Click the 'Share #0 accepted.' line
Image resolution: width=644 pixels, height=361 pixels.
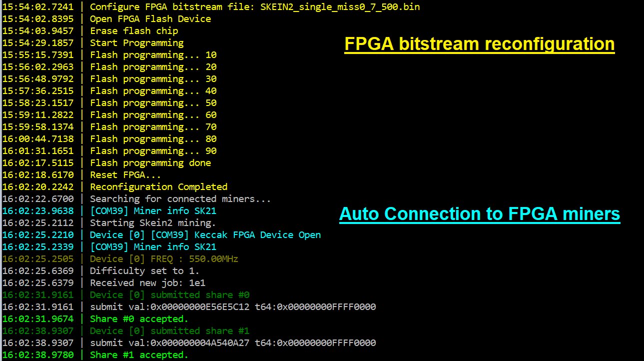[x=95, y=319]
